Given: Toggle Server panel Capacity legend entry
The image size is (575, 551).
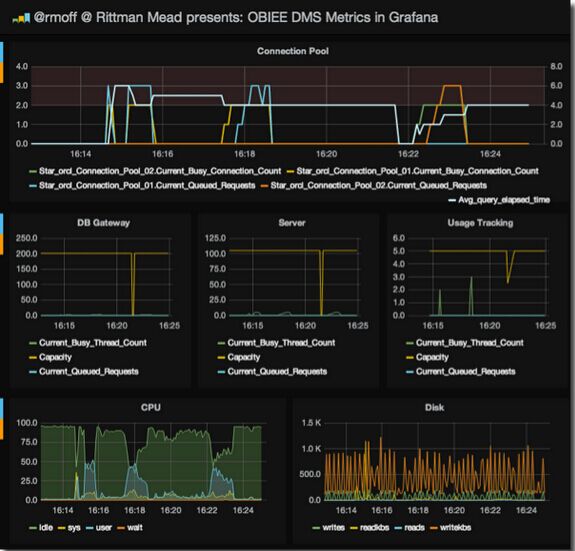Looking at the screenshot, I should (239, 357).
